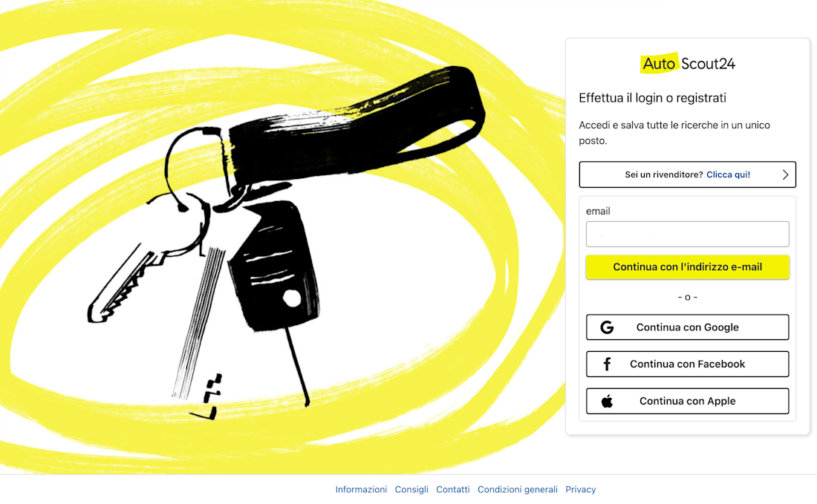Click the 'email' field label

click(x=598, y=211)
